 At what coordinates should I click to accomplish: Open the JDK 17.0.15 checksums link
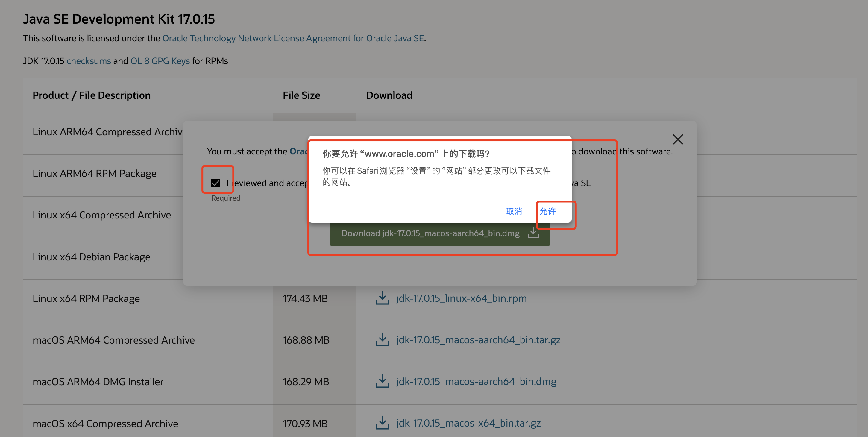89,61
